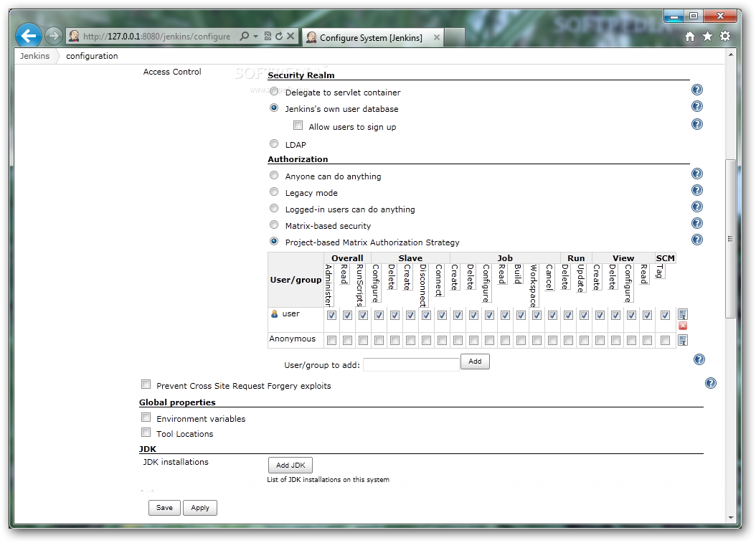Click the compatibility view icon in address bar
Viewport: 756px width, 543px height.
268,36
